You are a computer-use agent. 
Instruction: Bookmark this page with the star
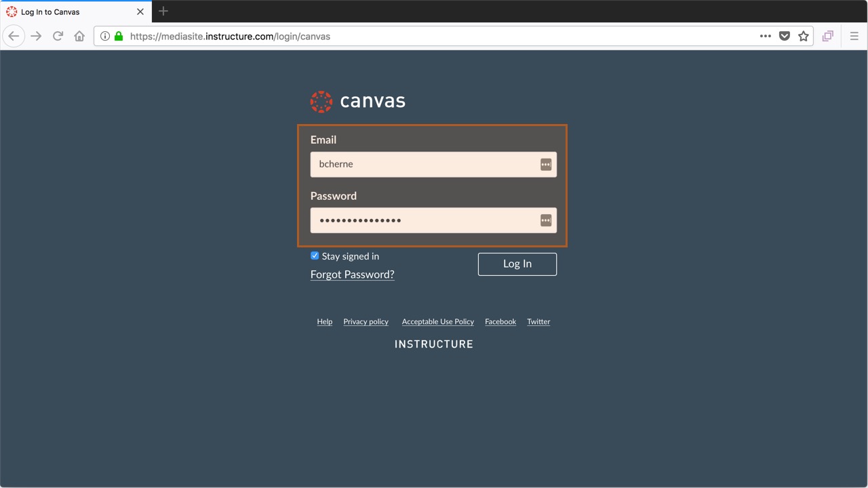tap(804, 36)
